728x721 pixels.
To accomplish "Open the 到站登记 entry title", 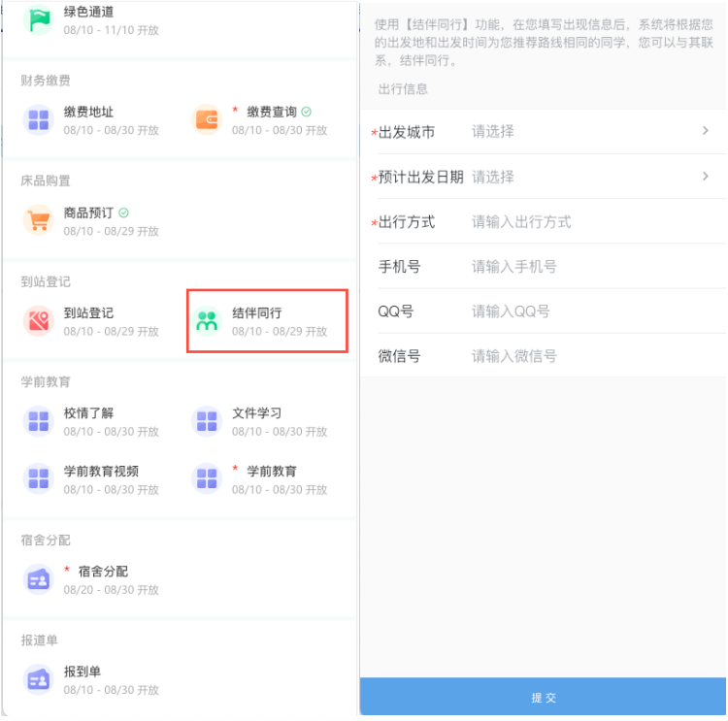I will (88, 312).
